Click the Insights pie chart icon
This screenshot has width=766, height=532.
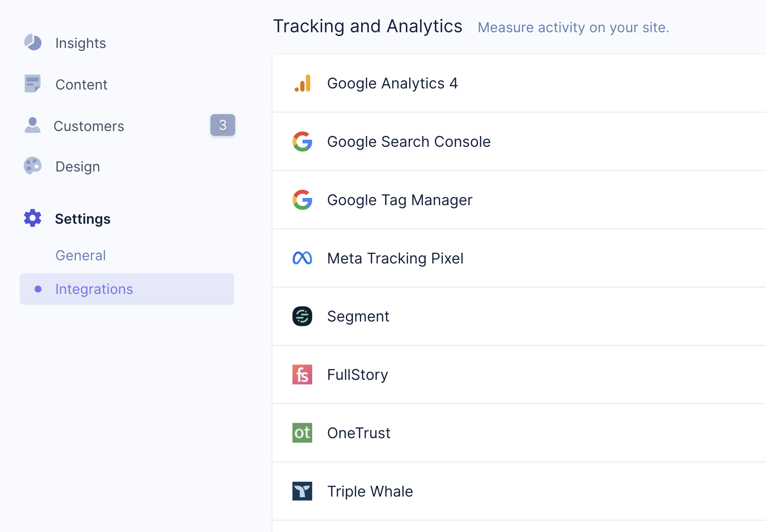tap(33, 43)
